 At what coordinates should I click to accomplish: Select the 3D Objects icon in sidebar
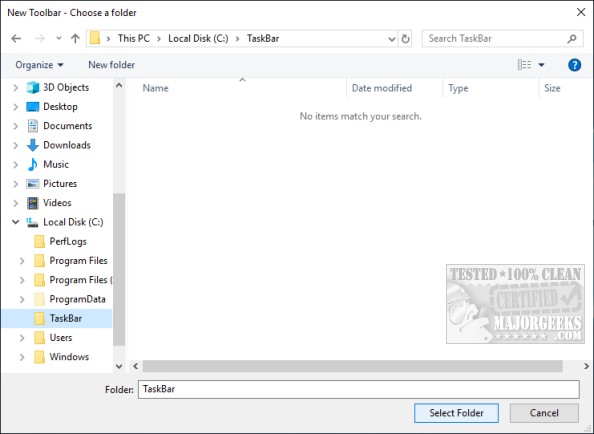tap(33, 87)
